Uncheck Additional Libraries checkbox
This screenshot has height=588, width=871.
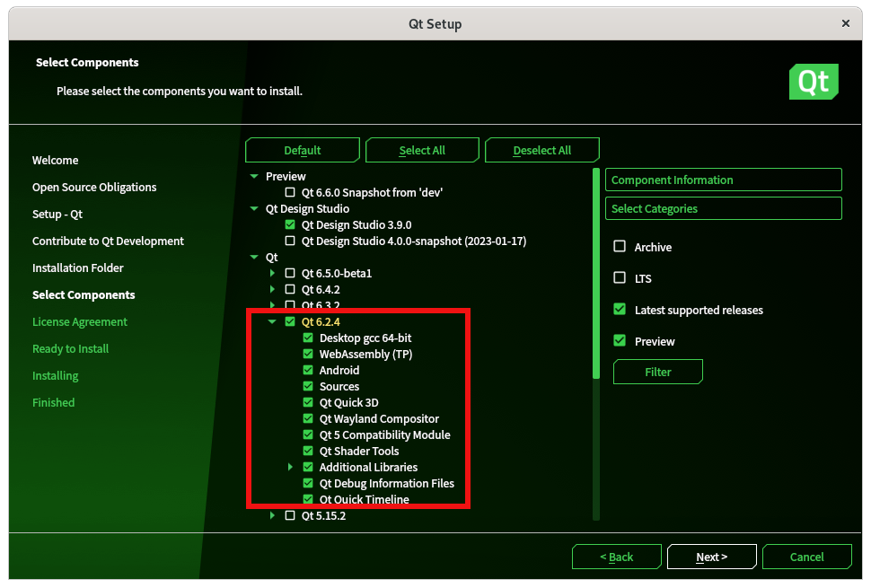[x=308, y=467]
